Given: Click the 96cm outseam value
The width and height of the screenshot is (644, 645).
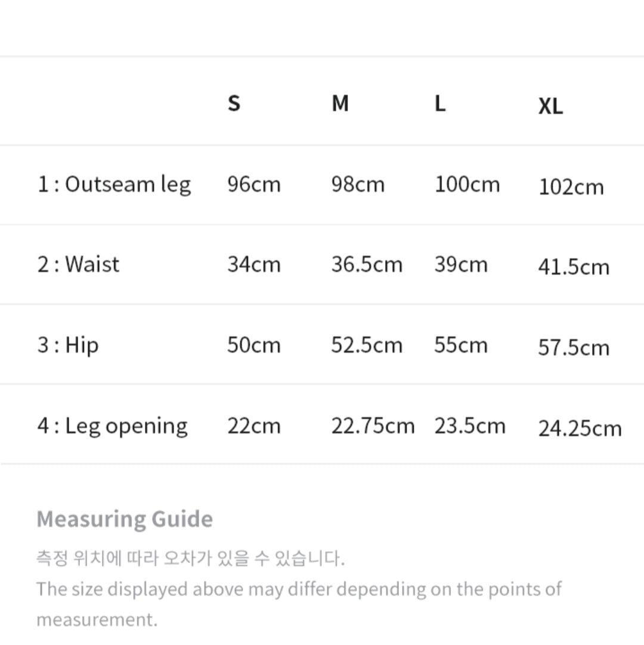Looking at the screenshot, I should click(x=253, y=184).
